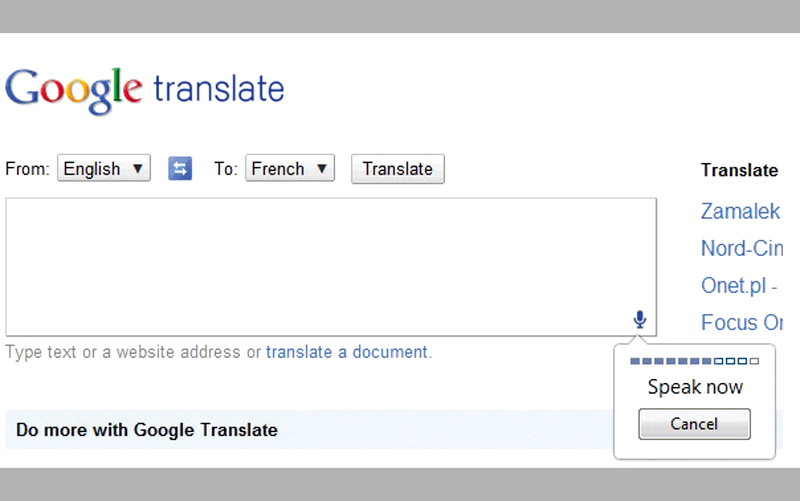This screenshot has height=501, width=800.
Task: Click the 'Do more with Google Translate' banner
Action: click(x=147, y=430)
